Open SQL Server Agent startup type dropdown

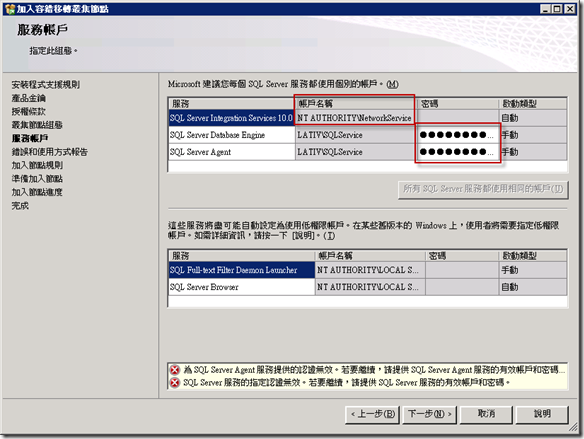pos(533,152)
